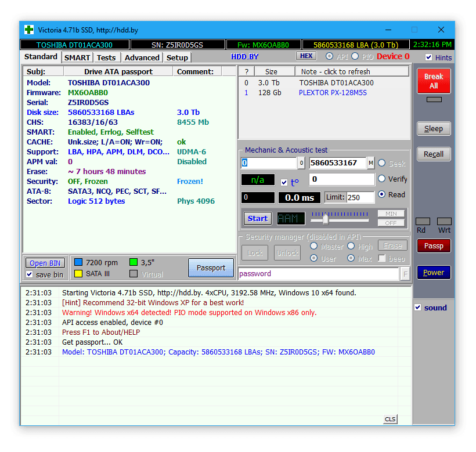Toggle the beep checkbox
This screenshot has height=452, width=476.
[x=382, y=258]
